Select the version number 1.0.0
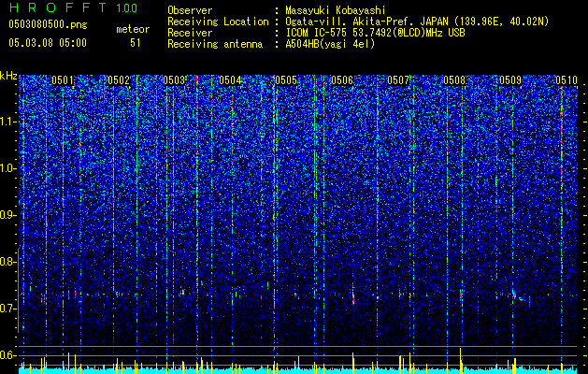The height and width of the screenshot is (374, 588). (127, 8)
